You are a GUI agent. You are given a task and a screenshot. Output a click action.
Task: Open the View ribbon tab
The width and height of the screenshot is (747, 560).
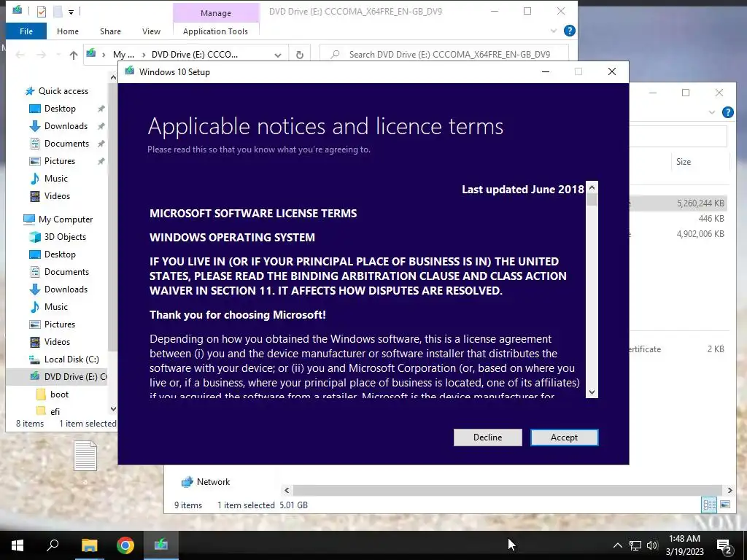pyautogui.click(x=151, y=31)
